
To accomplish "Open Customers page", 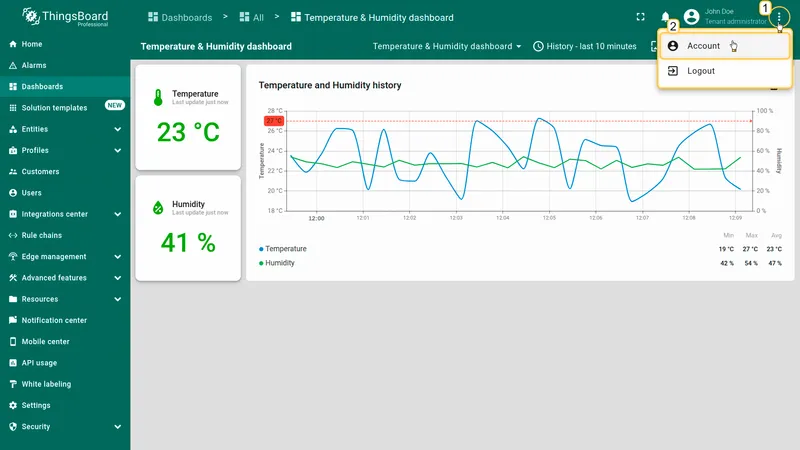I will tap(65, 172).
